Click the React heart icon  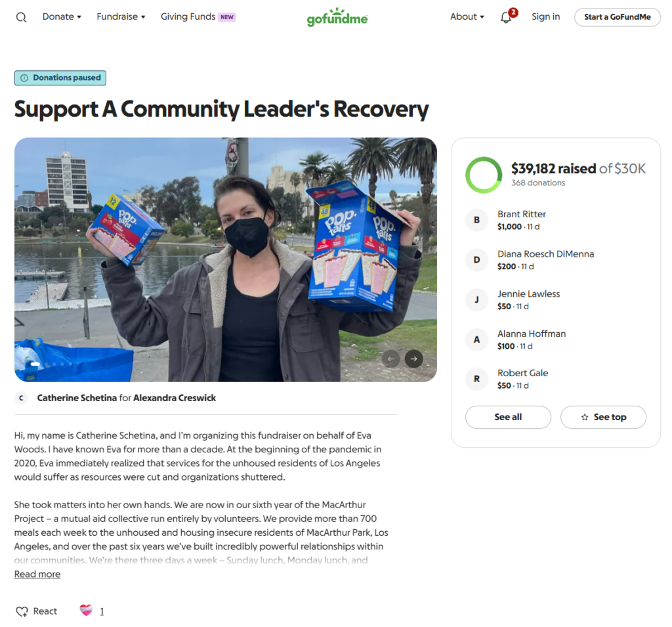click(x=22, y=611)
